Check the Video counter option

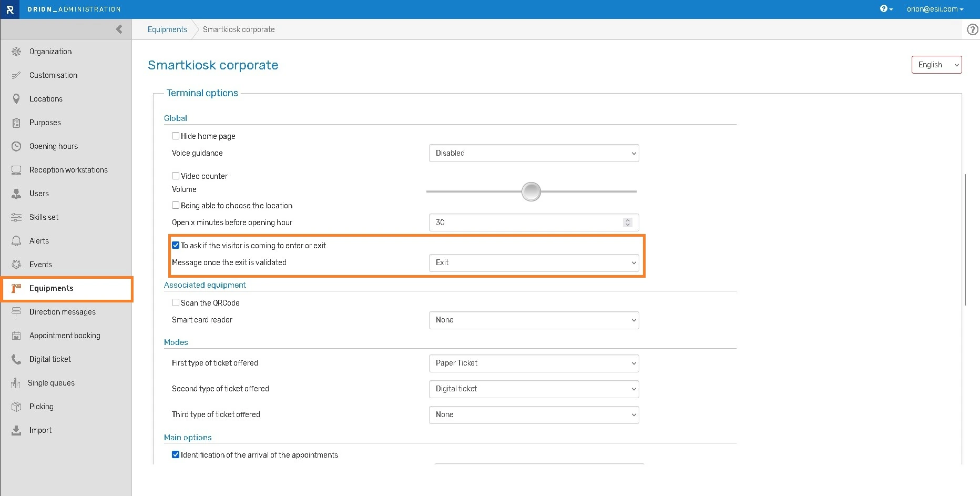point(176,176)
